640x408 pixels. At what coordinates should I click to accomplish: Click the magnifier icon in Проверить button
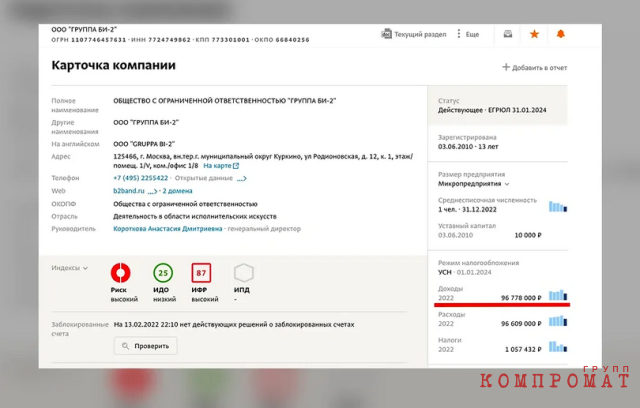126,346
